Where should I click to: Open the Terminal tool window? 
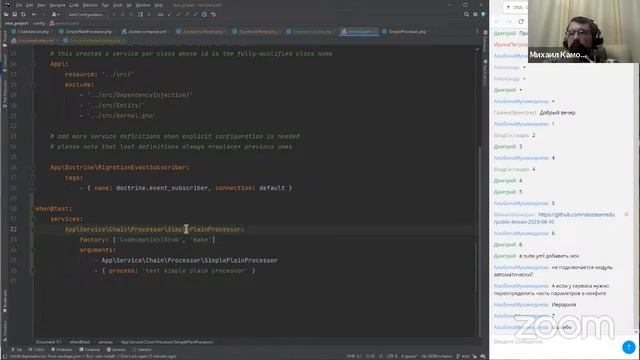pyautogui.click(x=90, y=350)
